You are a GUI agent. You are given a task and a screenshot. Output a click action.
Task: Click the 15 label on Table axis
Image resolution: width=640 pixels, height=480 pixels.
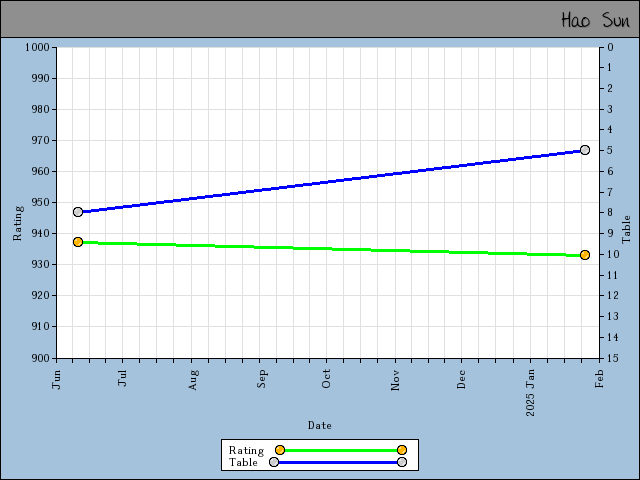coord(613,358)
